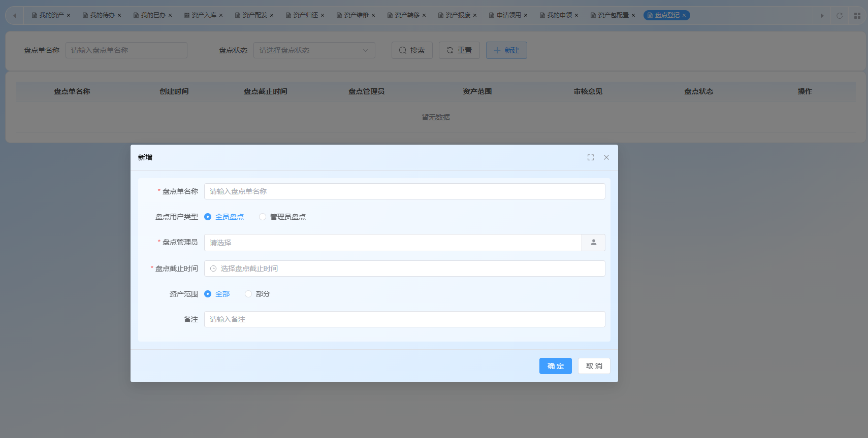Image resolution: width=868 pixels, height=438 pixels.
Task: Close the 申请领用 tab
Action: point(526,15)
